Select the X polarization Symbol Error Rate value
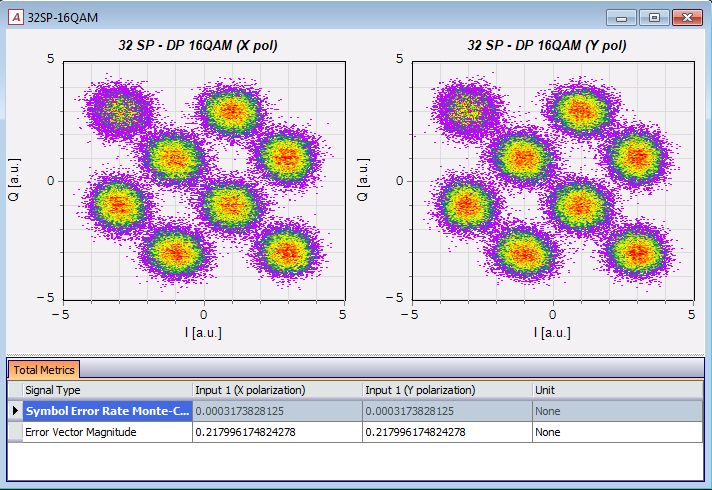 click(x=276, y=411)
